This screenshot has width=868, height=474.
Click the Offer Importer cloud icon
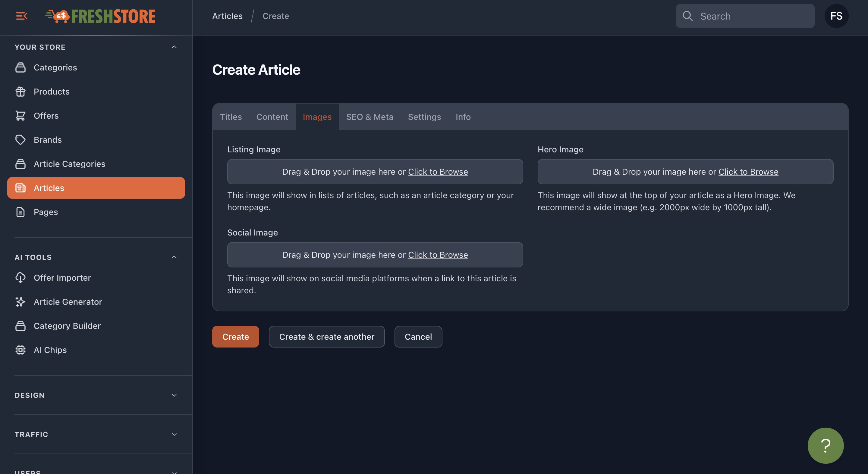pyautogui.click(x=20, y=278)
